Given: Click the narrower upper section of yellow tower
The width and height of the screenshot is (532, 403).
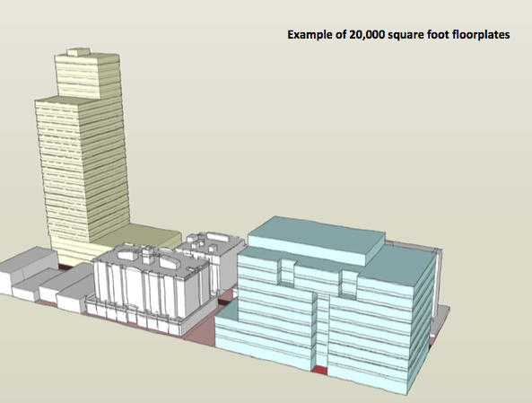Looking at the screenshot, I should click(x=88, y=75).
